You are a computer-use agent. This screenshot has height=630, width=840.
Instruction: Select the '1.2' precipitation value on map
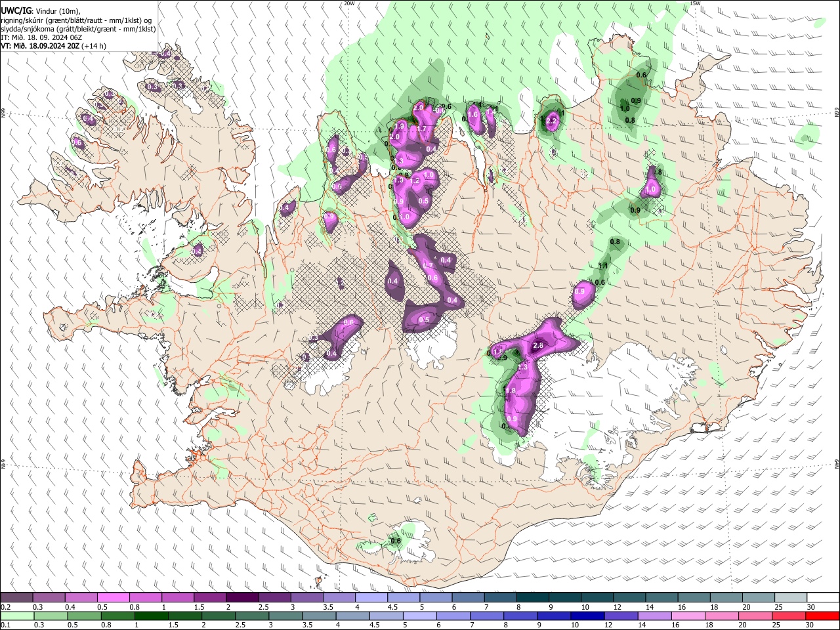coord(415,181)
